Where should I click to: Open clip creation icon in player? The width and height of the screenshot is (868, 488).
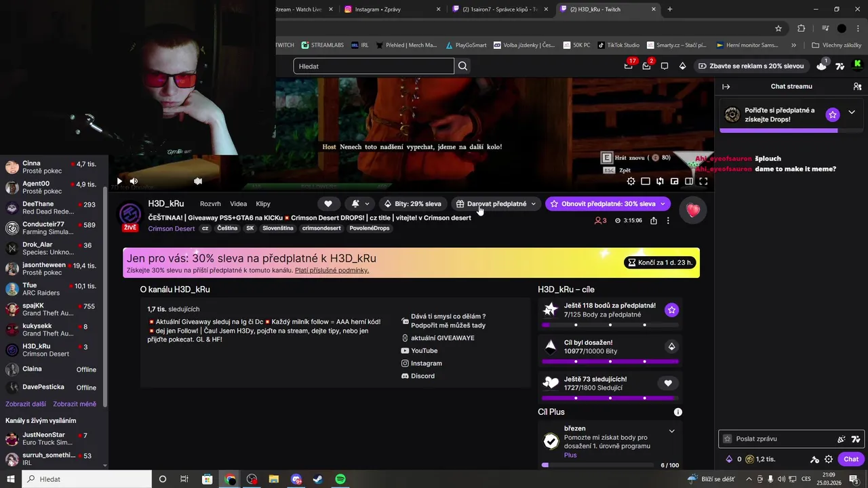click(x=660, y=181)
